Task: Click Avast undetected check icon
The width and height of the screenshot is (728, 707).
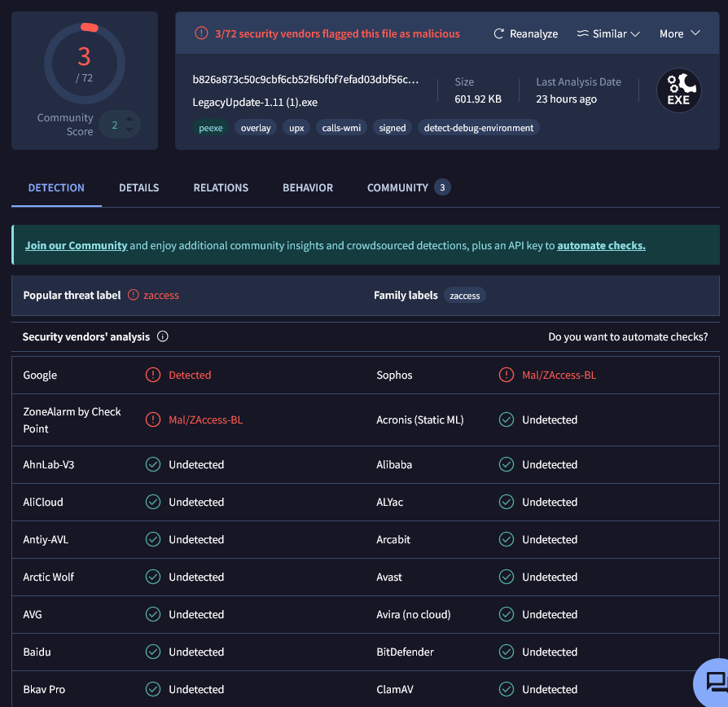Action: (506, 577)
